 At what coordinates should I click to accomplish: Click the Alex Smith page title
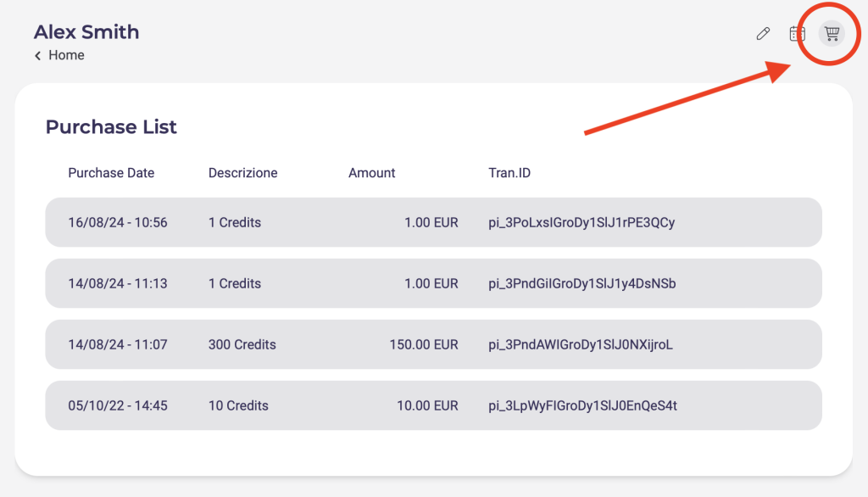[86, 32]
